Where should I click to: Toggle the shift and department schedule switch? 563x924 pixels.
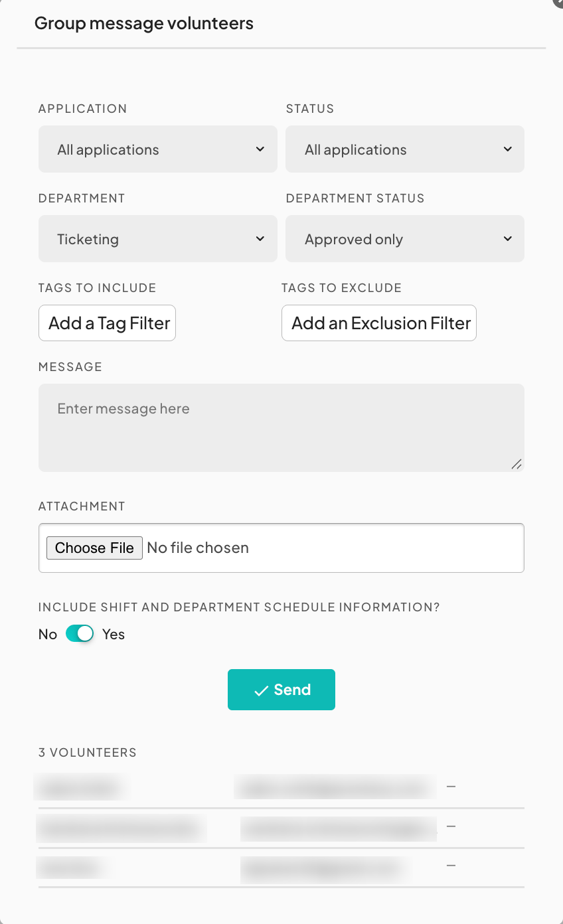(x=80, y=634)
